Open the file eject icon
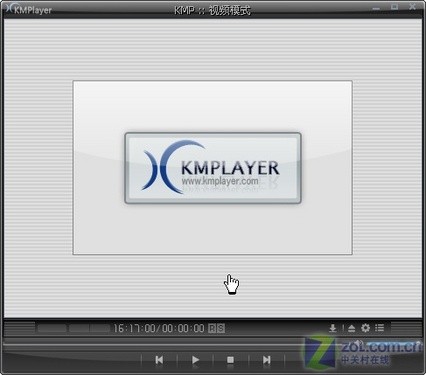This screenshot has width=426, height=375. tap(352, 328)
